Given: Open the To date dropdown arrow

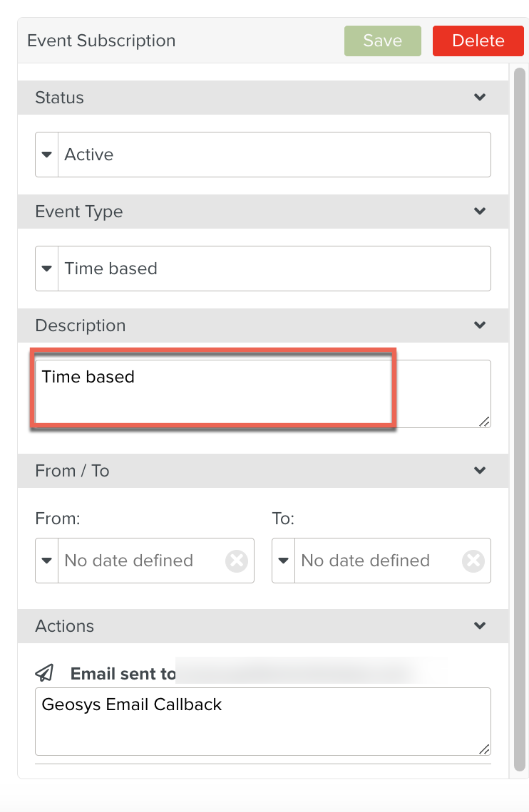Looking at the screenshot, I should click(284, 561).
